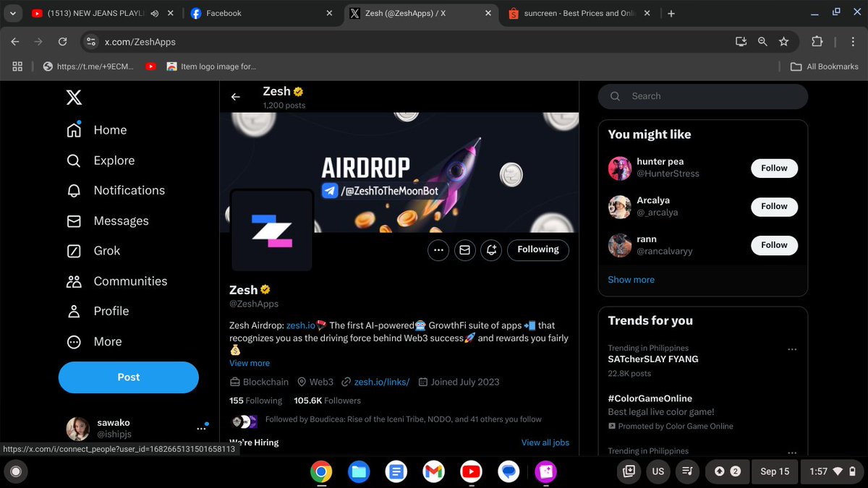
Task: Open the More menu in sidebar
Action: 94,342
